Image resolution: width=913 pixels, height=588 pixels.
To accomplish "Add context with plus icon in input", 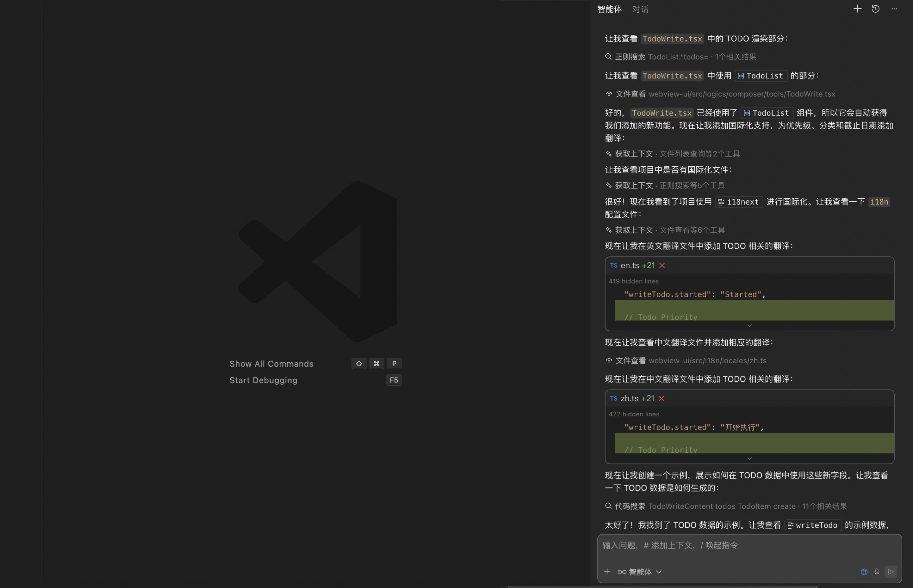I will pos(607,572).
